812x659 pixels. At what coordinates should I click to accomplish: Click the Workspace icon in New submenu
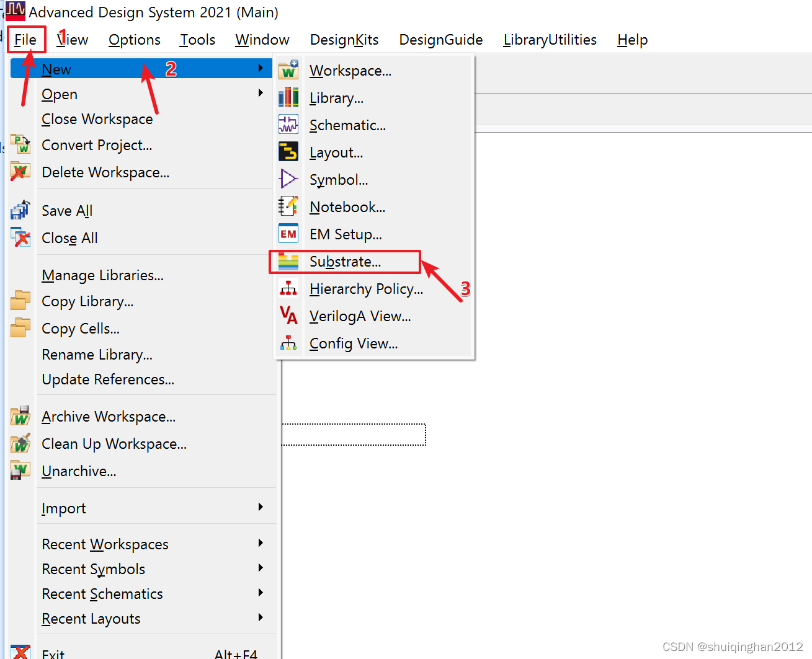click(x=288, y=70)
